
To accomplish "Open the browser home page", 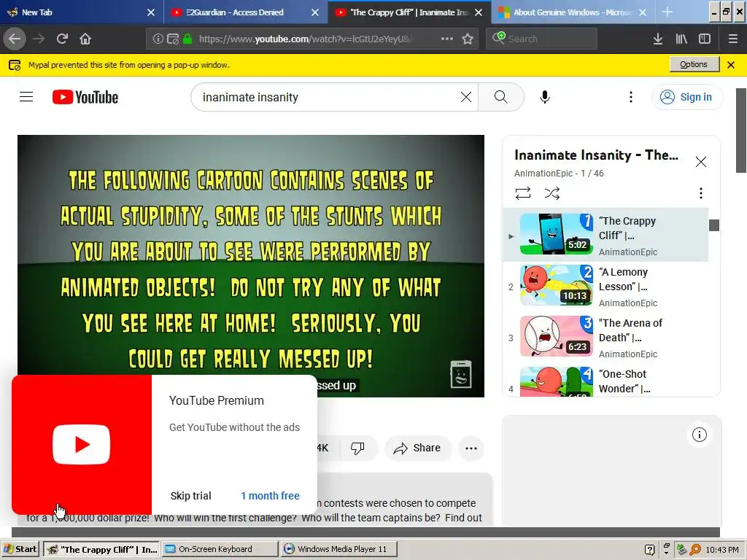I will pos(85,39).
